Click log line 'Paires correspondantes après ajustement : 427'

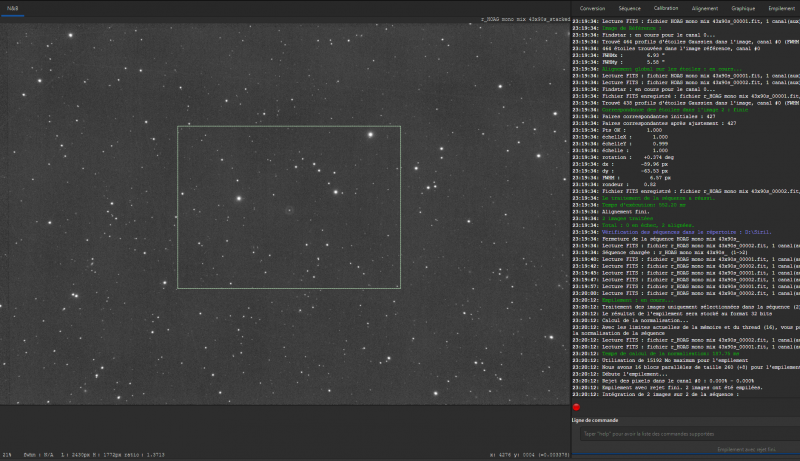669,123
